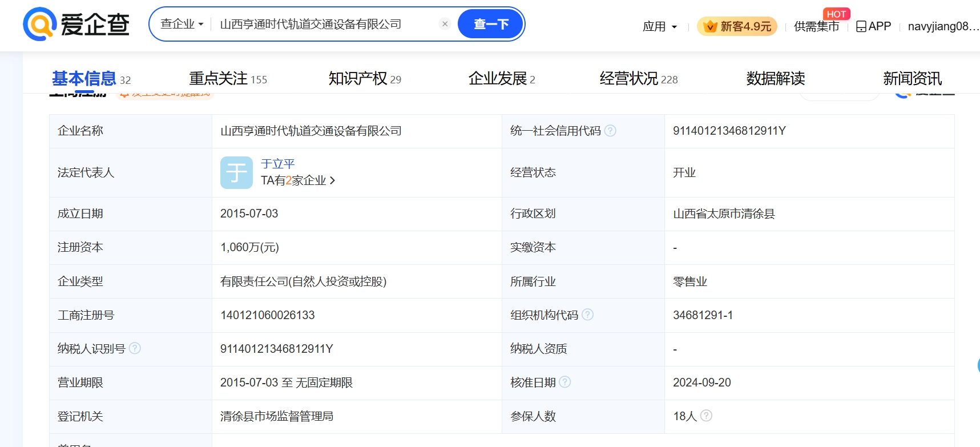Viewport: 980px width, 447px height.
Task: Click the 经营状态 value 开业
Action: [684, 172]
